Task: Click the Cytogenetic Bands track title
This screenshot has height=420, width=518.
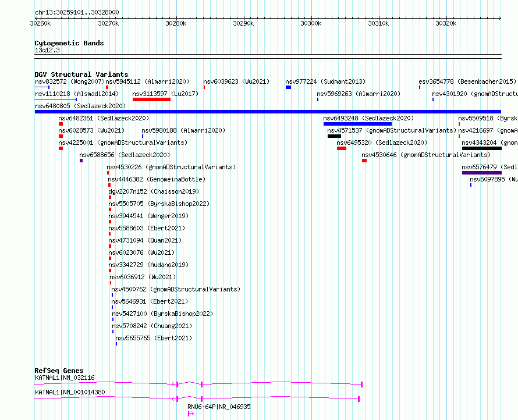Action: point(69,43)
